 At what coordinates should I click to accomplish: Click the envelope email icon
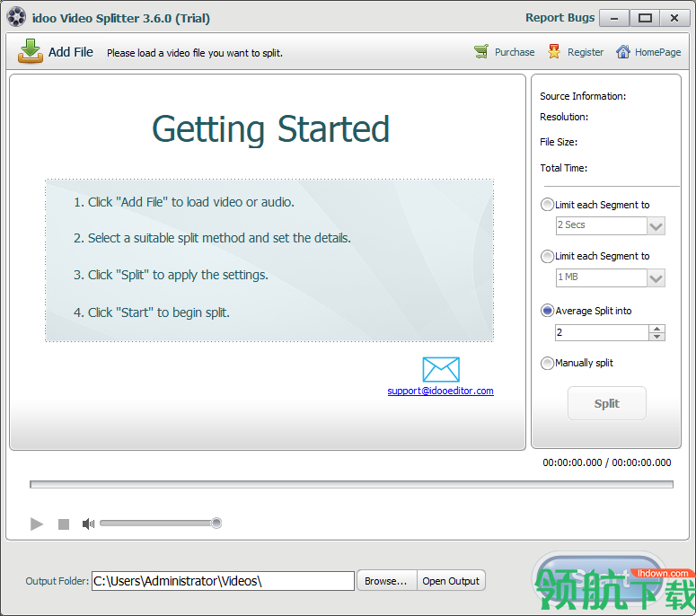pos(441,369)
